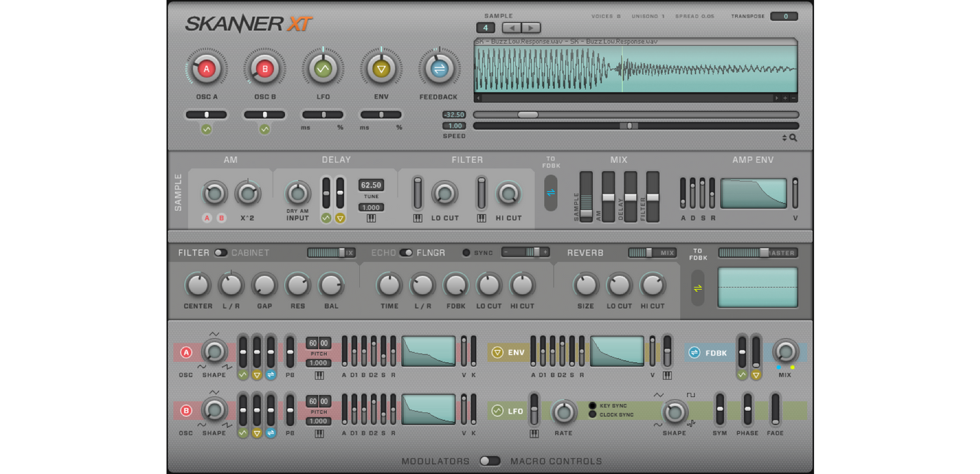Click the Delay tune 62.50 value
Image resolution: width=980 pixels, height=474 pixels.
point(371,185)
